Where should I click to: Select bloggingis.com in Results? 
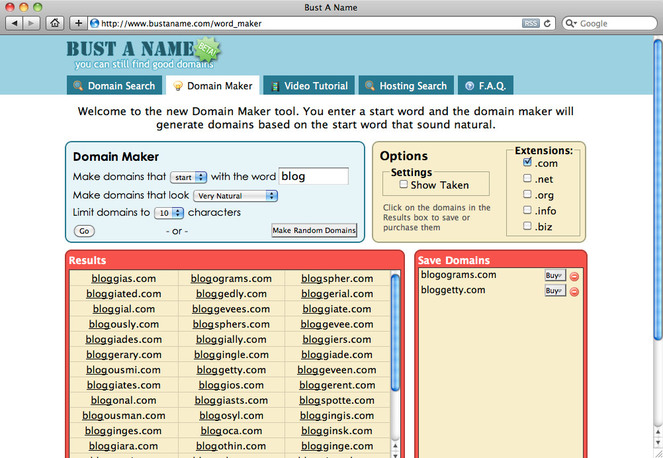tap(337, 415)
